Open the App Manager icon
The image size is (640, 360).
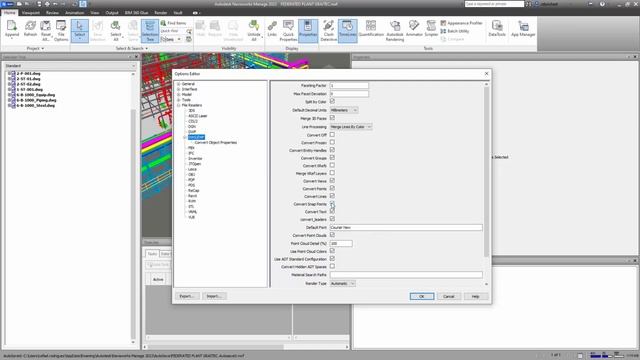[523, 30]
